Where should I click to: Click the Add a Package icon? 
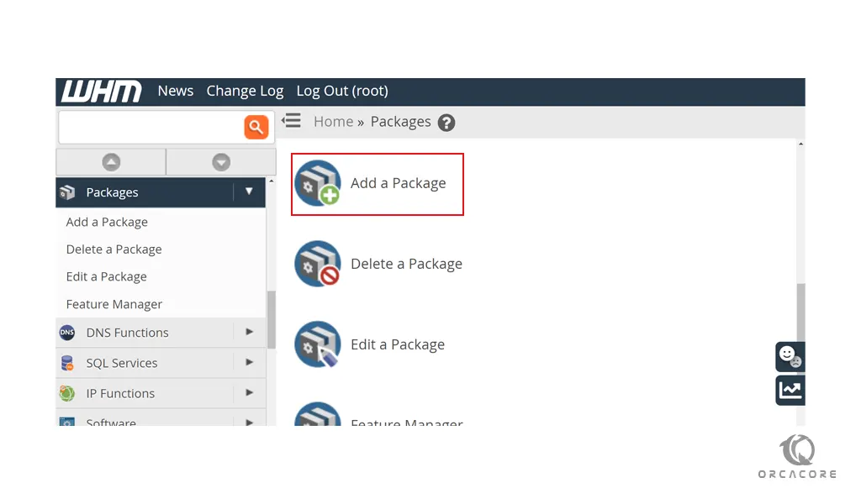317,182
